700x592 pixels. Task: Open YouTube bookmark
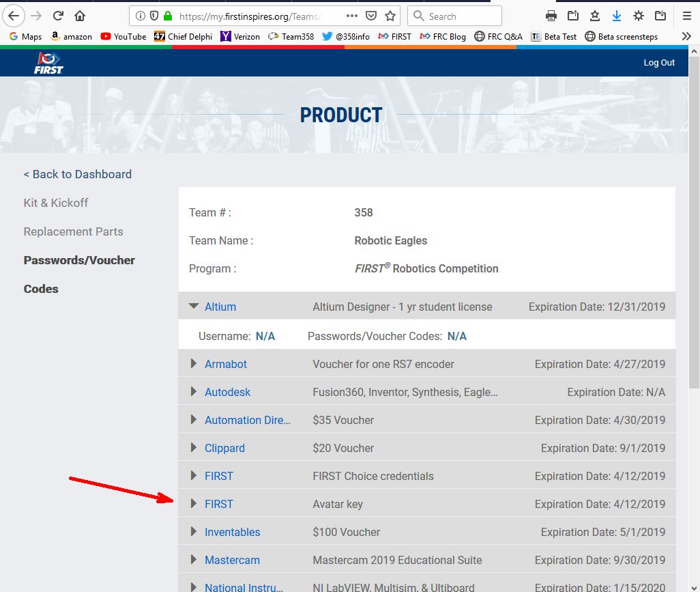tap(123, 37)
